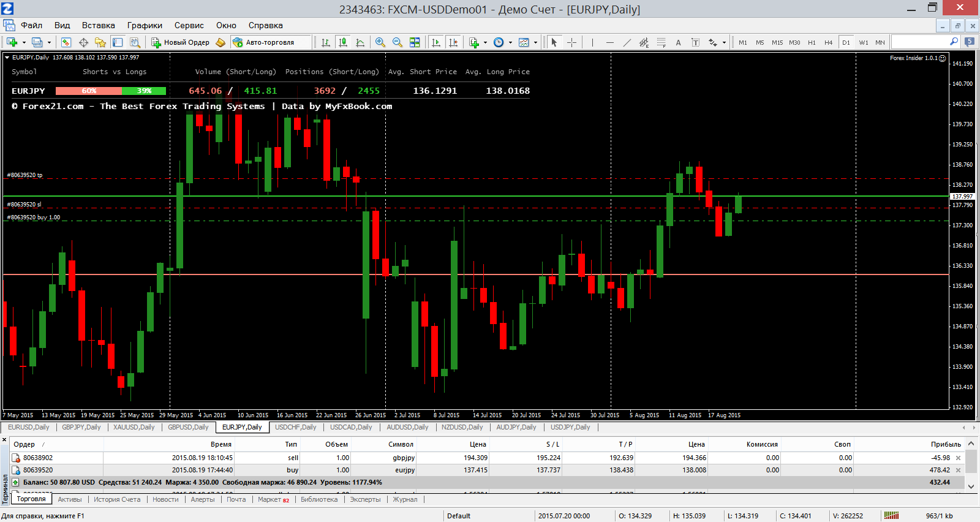Switch timeframe to M15

[x=777, y=42]
